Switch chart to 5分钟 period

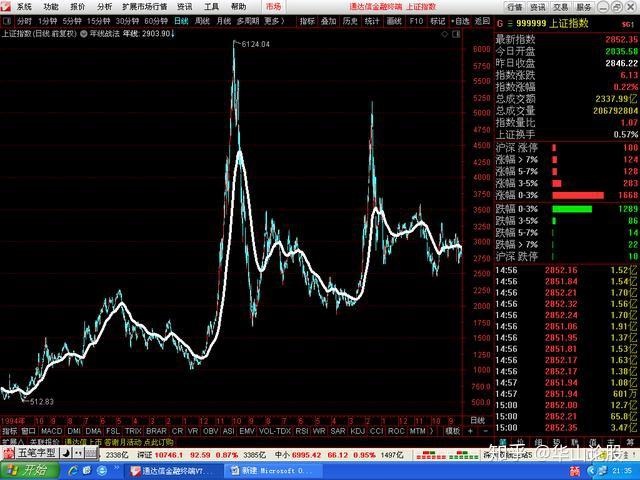(x=72, y=21)
